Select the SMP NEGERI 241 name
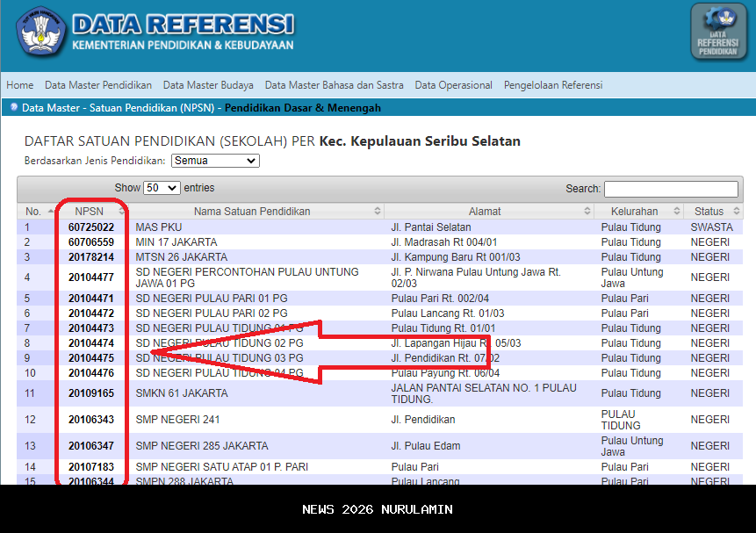 pyautogui.click(x=177, y=420)
